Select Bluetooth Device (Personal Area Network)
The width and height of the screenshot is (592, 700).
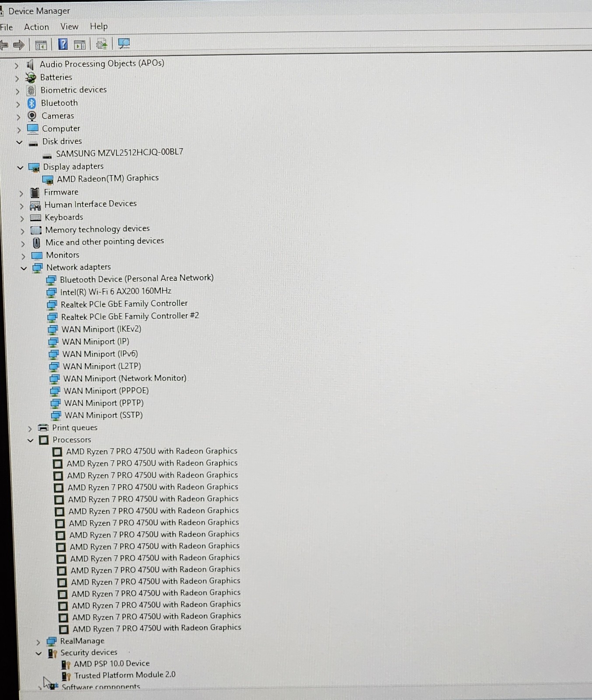(136, 279)
